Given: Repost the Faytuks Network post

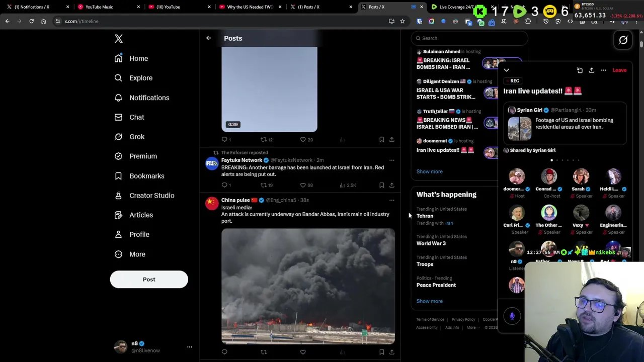Looking at the screenshot, I should (266, 185).
